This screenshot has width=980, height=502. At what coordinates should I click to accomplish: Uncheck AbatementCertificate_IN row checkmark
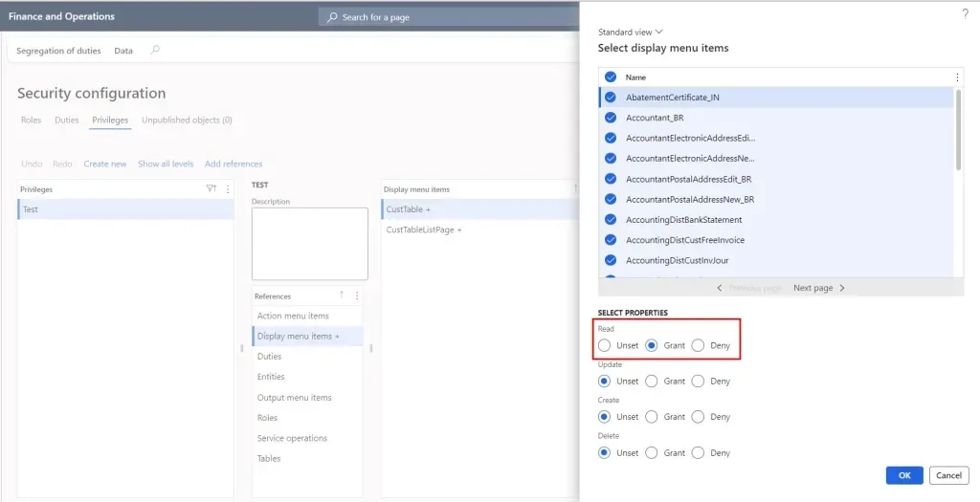(611, 98)
